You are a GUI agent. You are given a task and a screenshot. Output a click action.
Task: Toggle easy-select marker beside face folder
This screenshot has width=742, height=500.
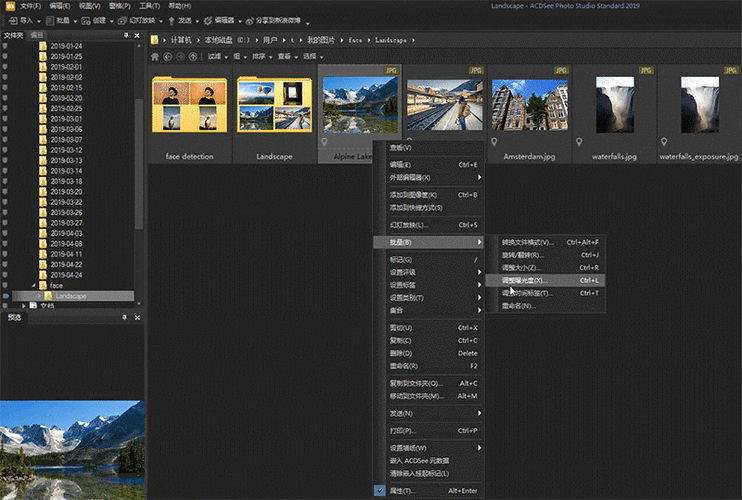tap(5, 285)
